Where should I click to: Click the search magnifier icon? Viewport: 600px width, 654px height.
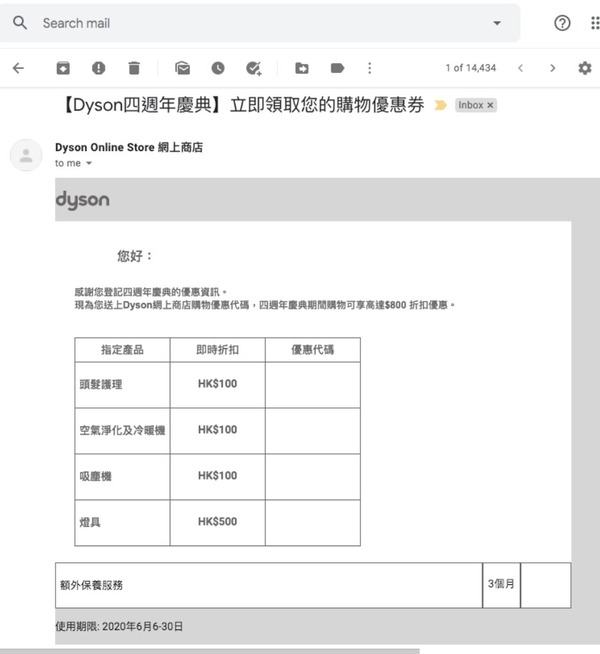point(20,23)
